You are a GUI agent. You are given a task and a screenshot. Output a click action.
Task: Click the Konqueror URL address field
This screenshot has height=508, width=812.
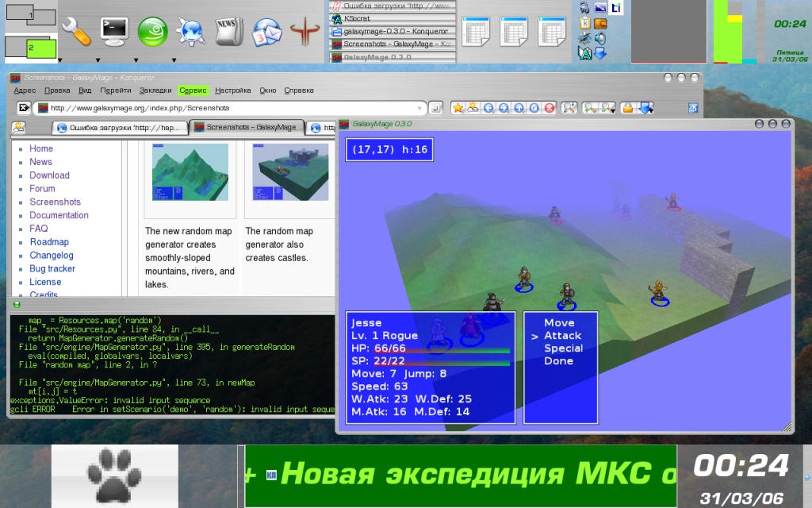229,108
